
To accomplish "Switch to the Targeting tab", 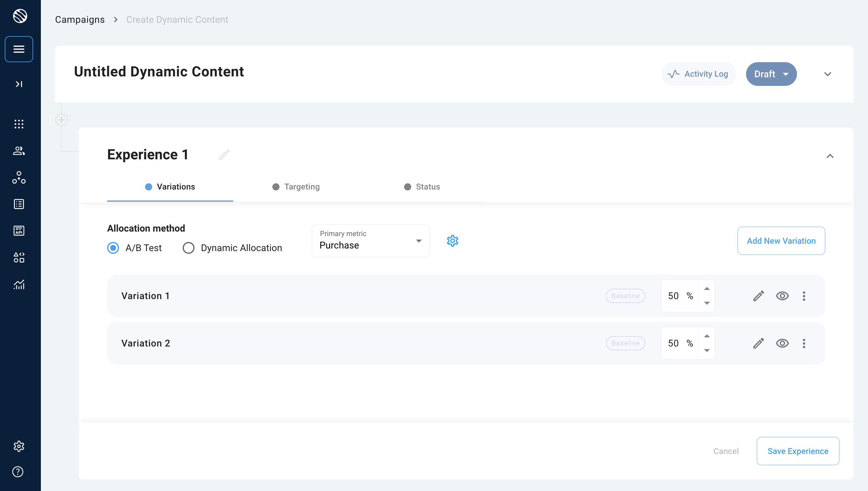I will 296,187.
